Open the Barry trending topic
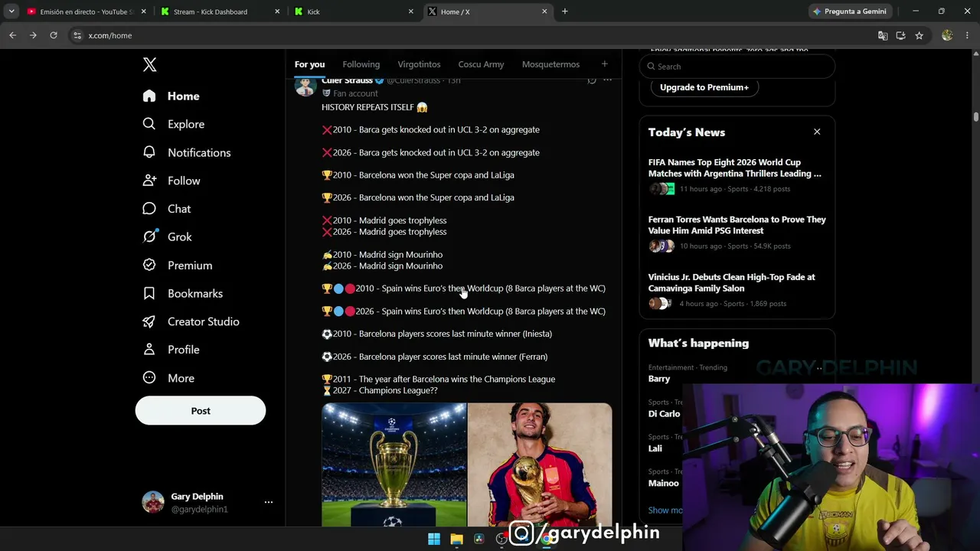980x551 pixels. coord(659,379)
